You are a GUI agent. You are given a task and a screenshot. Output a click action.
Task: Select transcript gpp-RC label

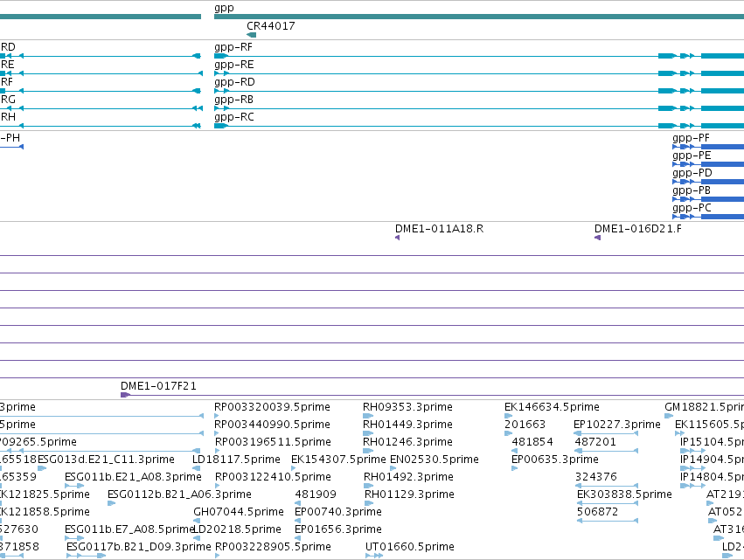234,117
